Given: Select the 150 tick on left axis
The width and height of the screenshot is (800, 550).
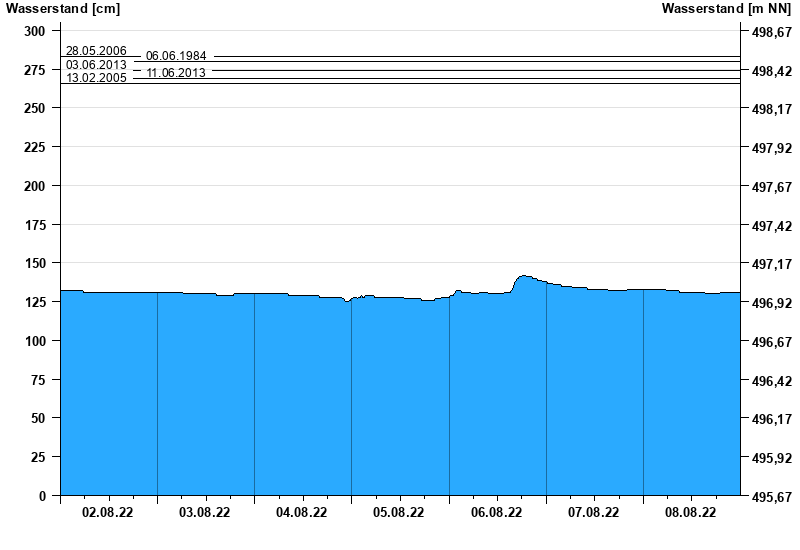Looking at the screenshot, I should (35, 263).
